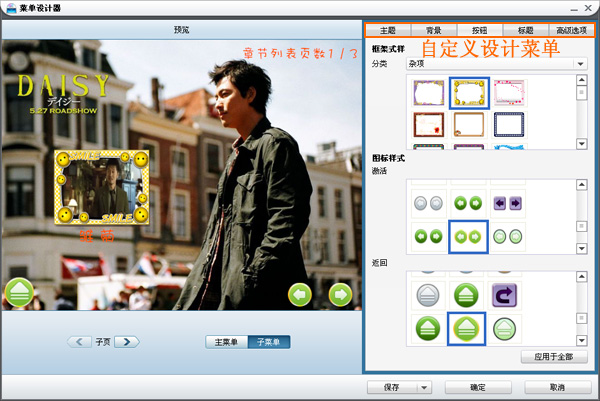This screenshot has width=600, height=401.
Task: Switch preview to 主菜单
Action: pos(227,342)
